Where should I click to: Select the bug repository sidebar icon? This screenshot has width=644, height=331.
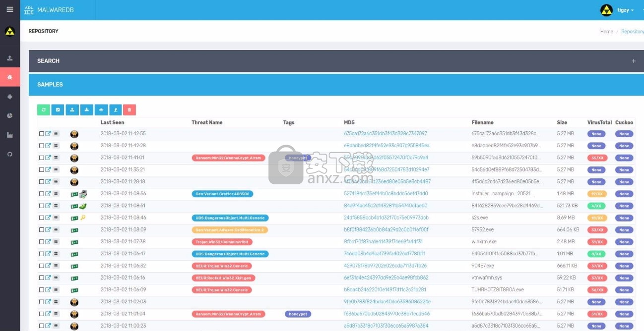click(x=10, y=77)
